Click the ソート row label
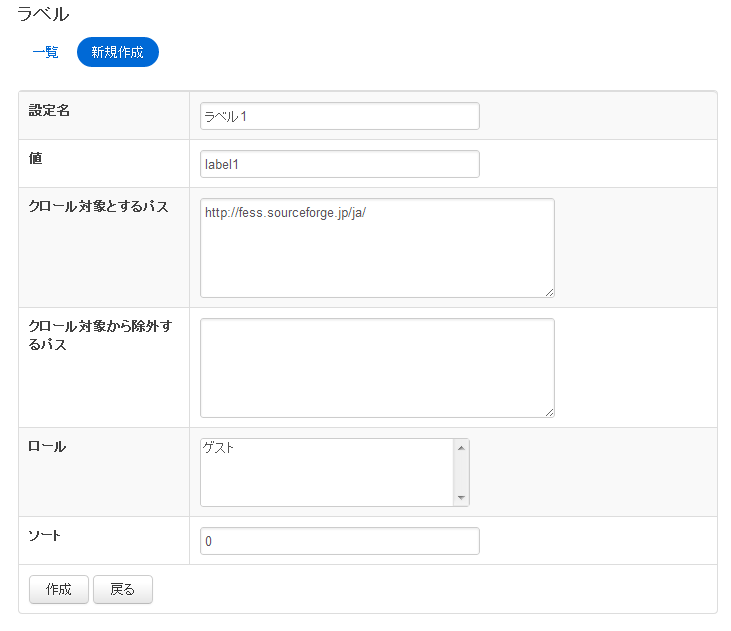The width and height of the screenshot is (731, 631). tap(45, 535)
